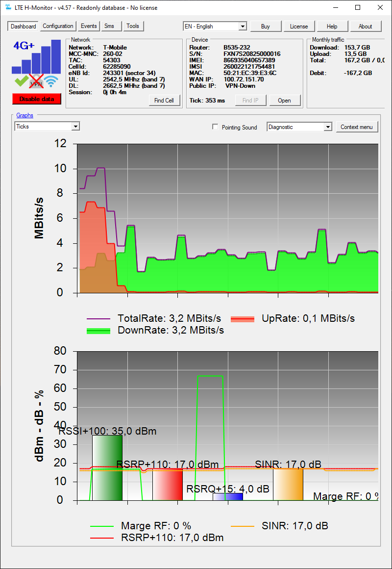Click the License button
The height and width of the screenshot is (569, 392).
[299, 26]
